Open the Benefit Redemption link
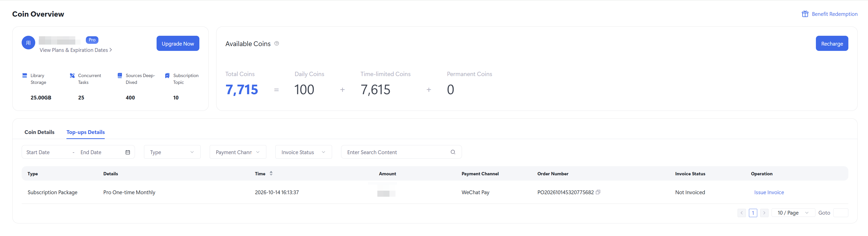The height and width of the screenshot is (236, 868). [x=834, y=14]
